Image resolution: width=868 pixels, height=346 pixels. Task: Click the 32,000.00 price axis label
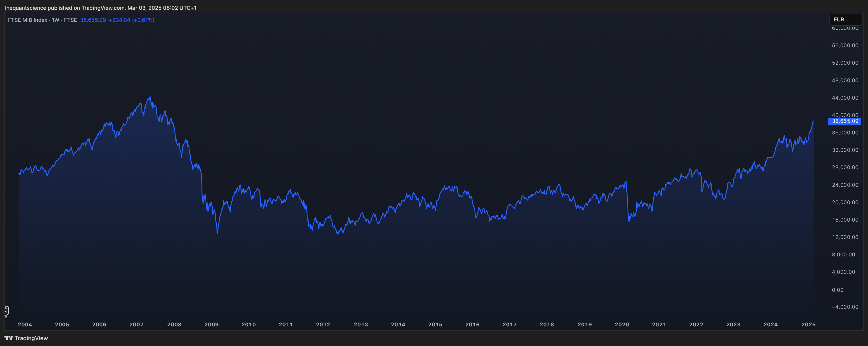click(845, 150)
